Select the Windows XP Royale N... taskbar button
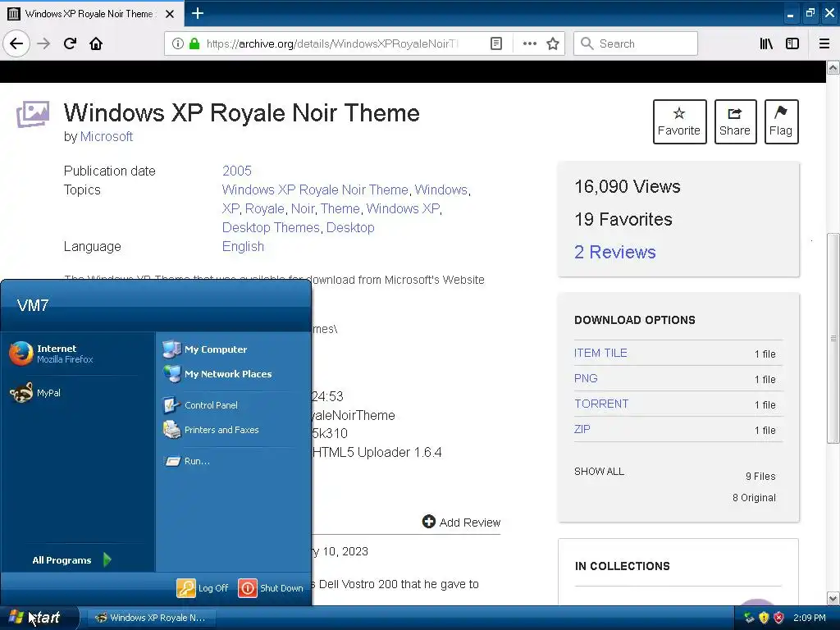The image size is (840, 630). [151, 618]
